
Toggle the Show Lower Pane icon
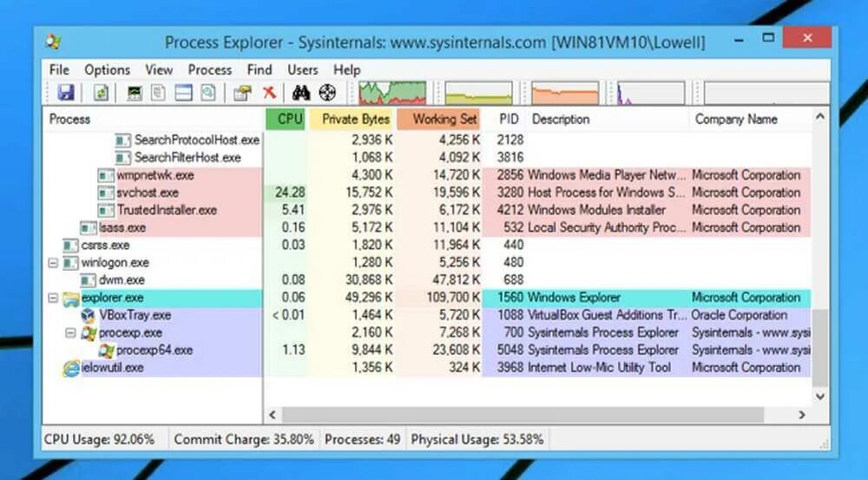(x=183, y=93)
